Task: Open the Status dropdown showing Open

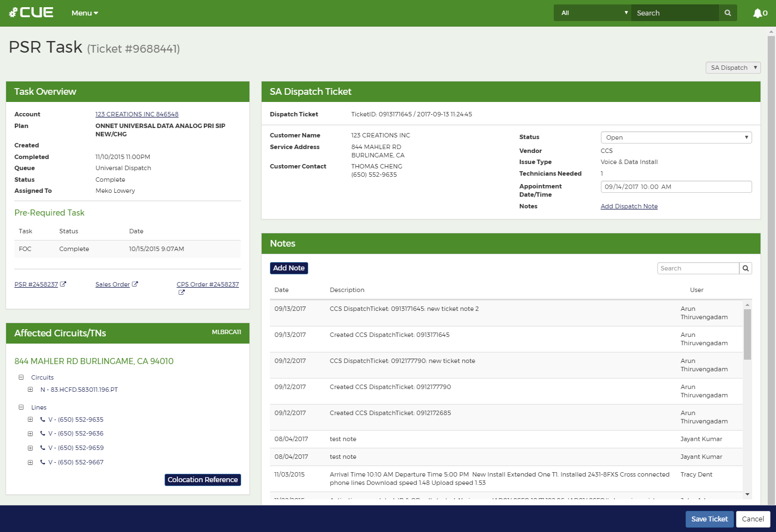Action: click(x=676, y=137)
